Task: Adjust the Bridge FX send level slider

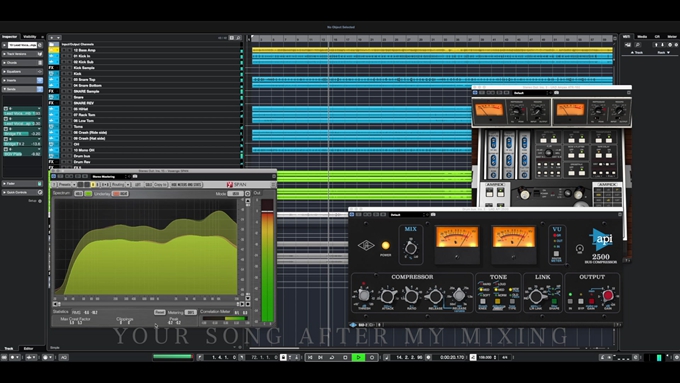Action: (22, 134)
